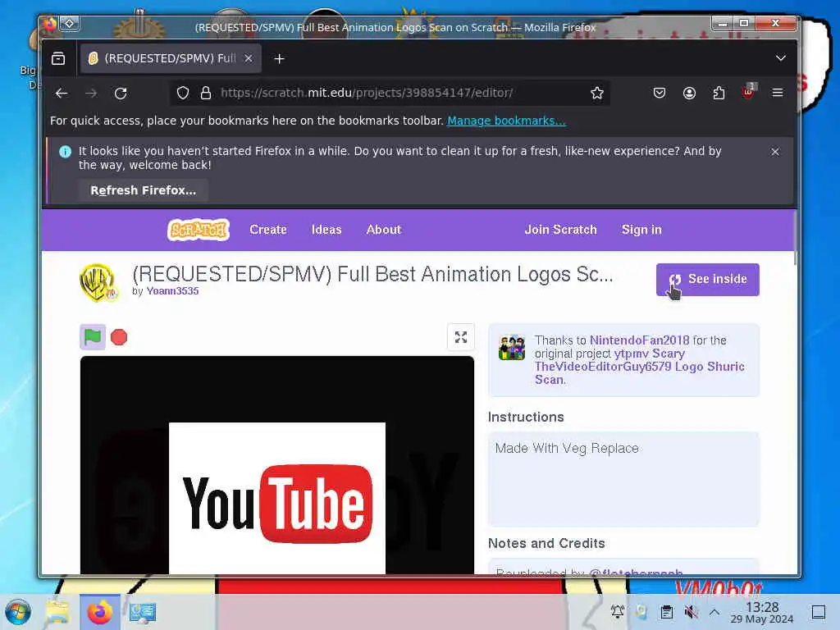Click Join Scratch in the navbar

[x=560, y=230]
